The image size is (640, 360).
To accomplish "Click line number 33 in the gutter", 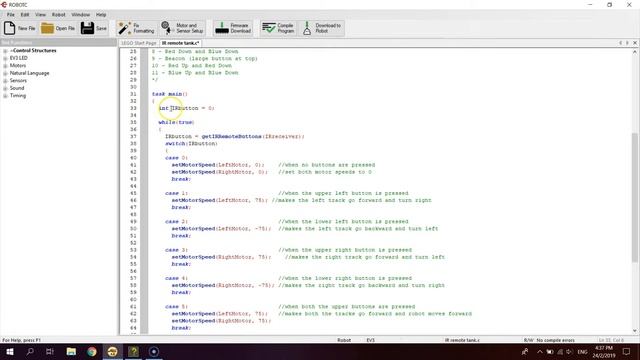I will click(x=133, y=108).
